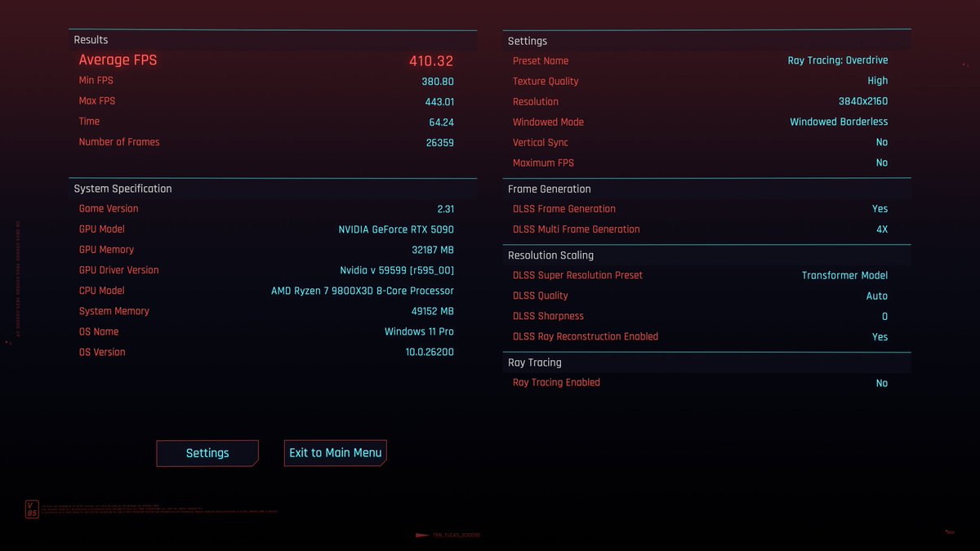Open the Settings button

(207, 453)
